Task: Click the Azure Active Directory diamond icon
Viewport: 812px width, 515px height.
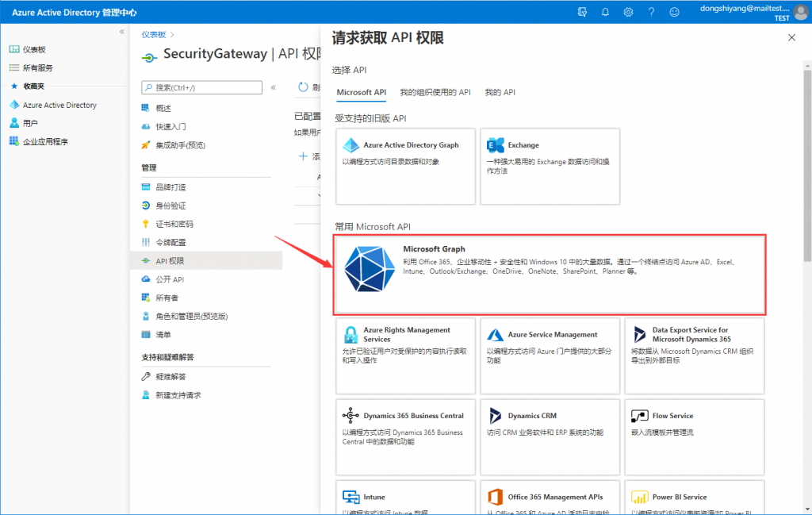Action: 14,105
